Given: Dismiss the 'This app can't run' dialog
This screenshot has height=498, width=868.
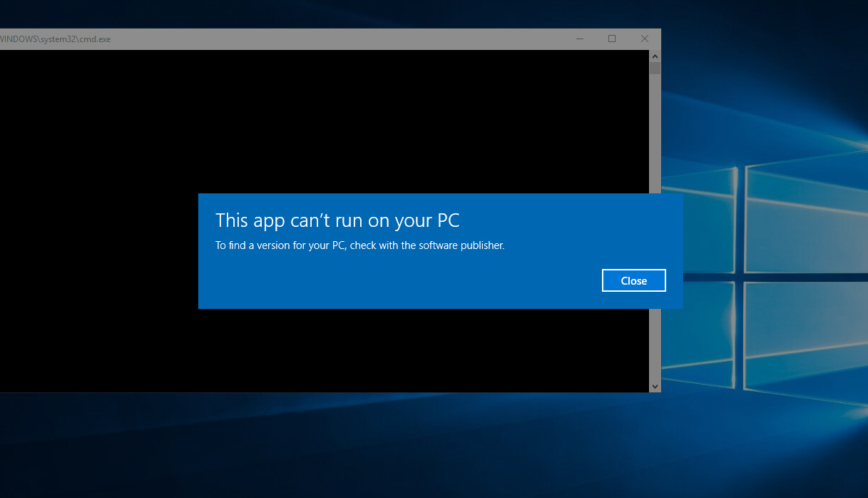Looking at the screenshot, I should click(633, 280).
